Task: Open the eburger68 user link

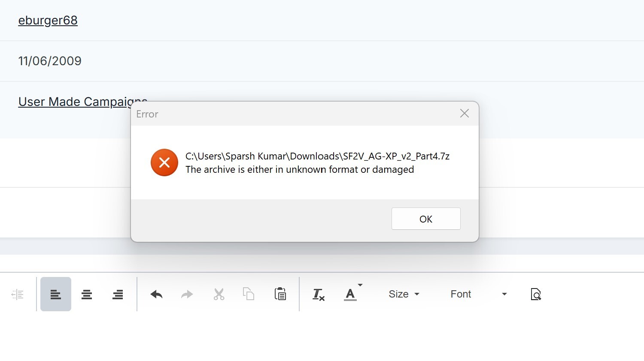Action: (48, 21)
